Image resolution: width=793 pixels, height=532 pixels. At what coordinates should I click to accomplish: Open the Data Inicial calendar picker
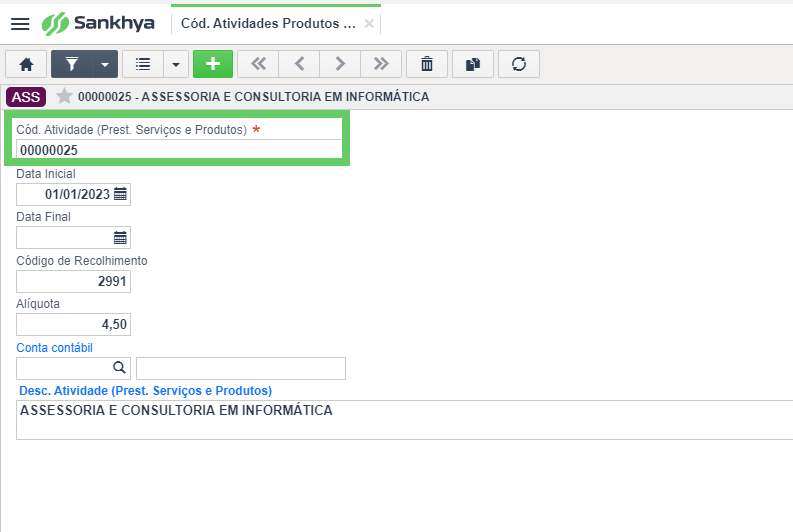tap(120, 194)
